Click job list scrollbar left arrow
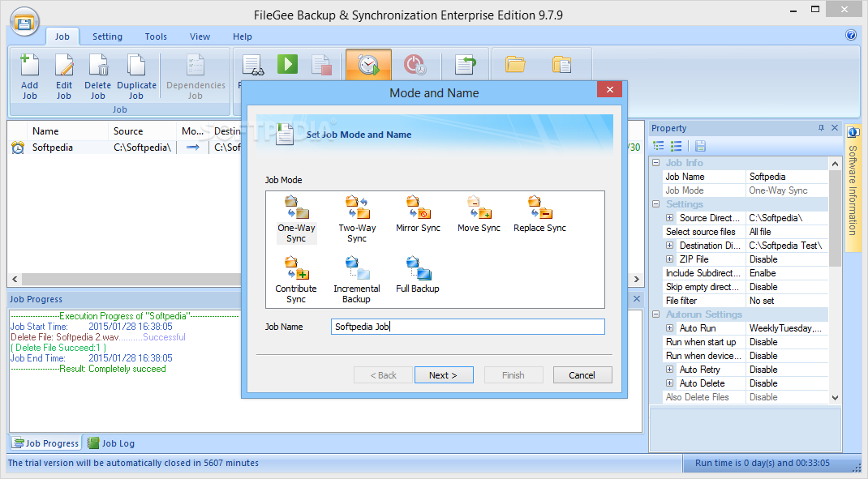 15,280
